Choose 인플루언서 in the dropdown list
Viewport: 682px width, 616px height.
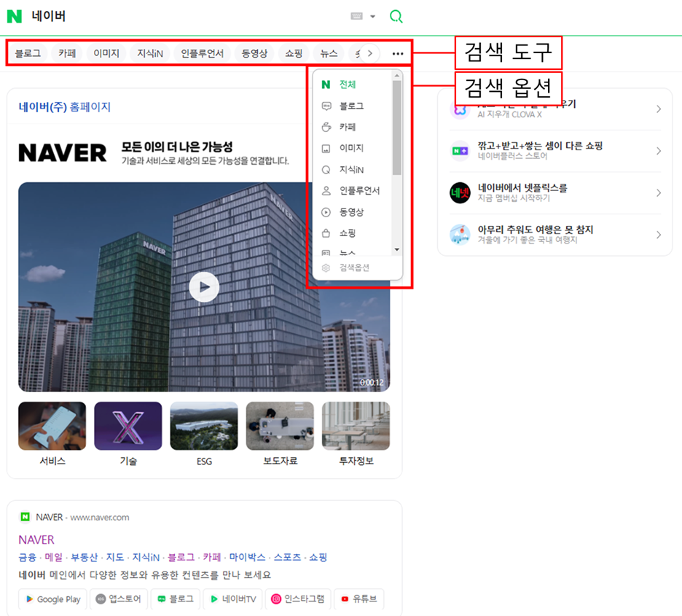click(353, 190)
